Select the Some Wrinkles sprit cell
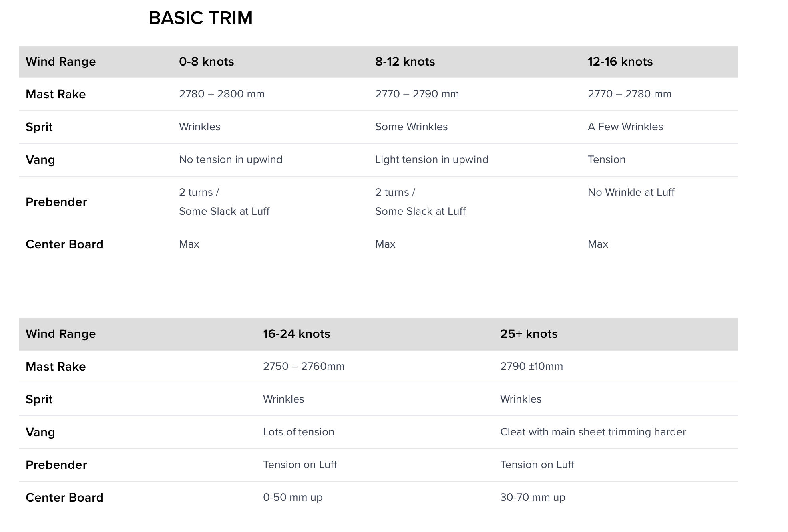 (411, 127)
